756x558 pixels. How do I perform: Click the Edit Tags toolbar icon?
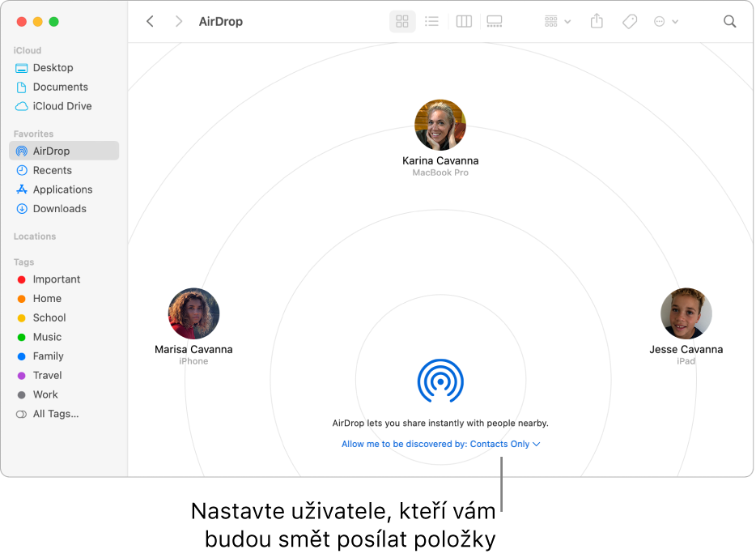(x=630, y=21)
